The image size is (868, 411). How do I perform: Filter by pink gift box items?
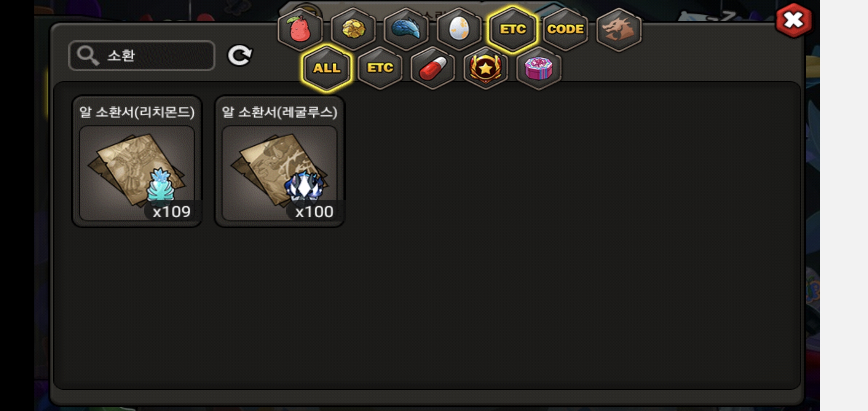coord(539,68)
